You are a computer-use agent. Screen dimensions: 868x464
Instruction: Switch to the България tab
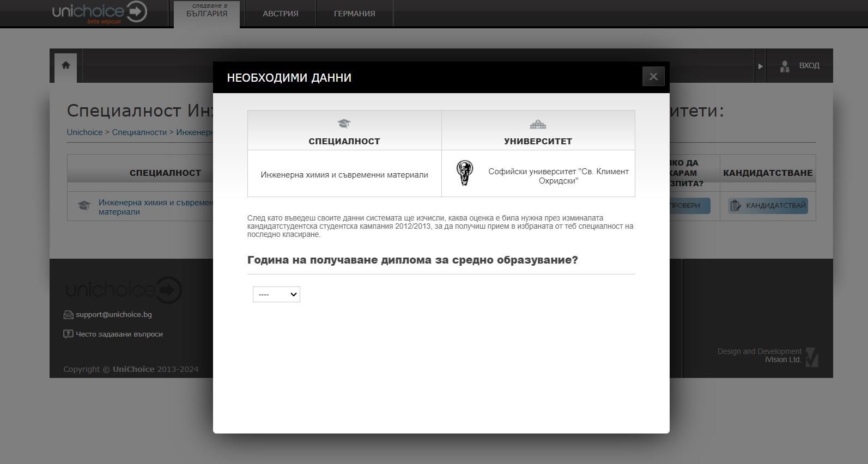point(207,14)
